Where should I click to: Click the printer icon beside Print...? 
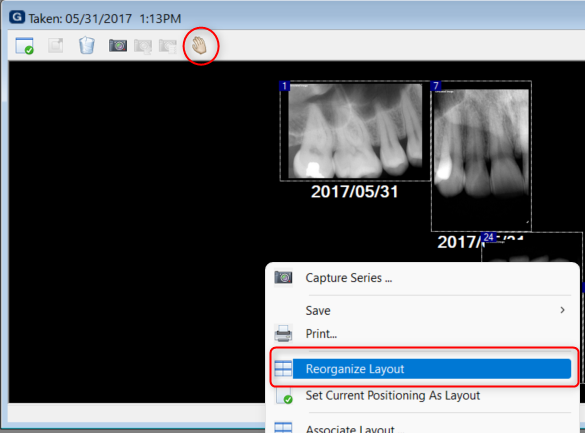(x=283, y=333)
